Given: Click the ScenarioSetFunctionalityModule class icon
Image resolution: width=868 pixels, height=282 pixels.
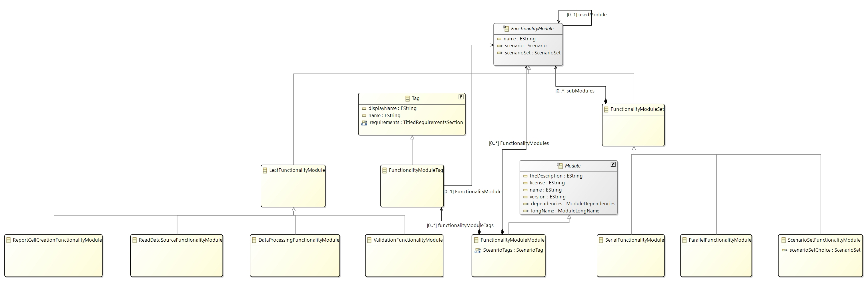Looking at the screenshot, I should pyautogui.click(x=783, y=240).
